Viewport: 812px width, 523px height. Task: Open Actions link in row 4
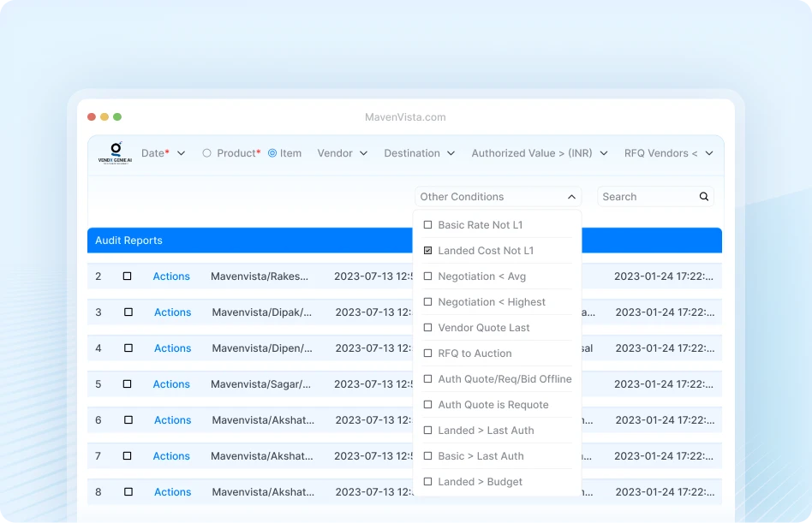coord(173,348)
